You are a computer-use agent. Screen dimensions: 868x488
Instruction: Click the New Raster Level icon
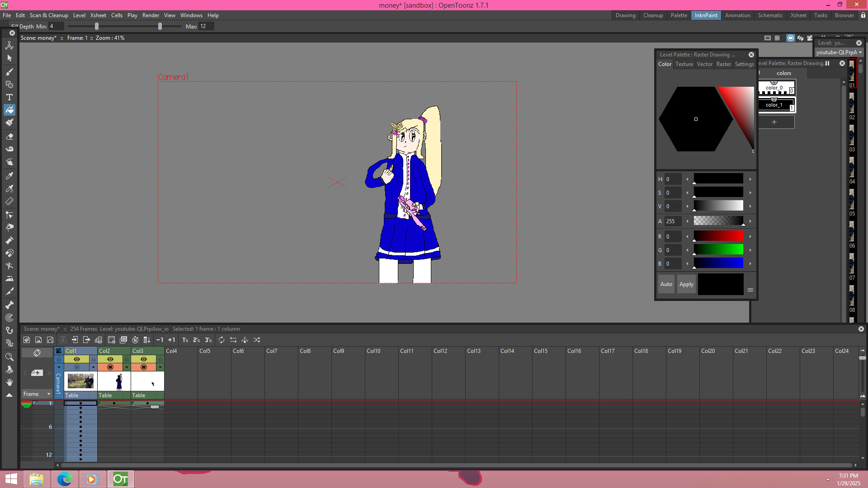coord(38,340)
